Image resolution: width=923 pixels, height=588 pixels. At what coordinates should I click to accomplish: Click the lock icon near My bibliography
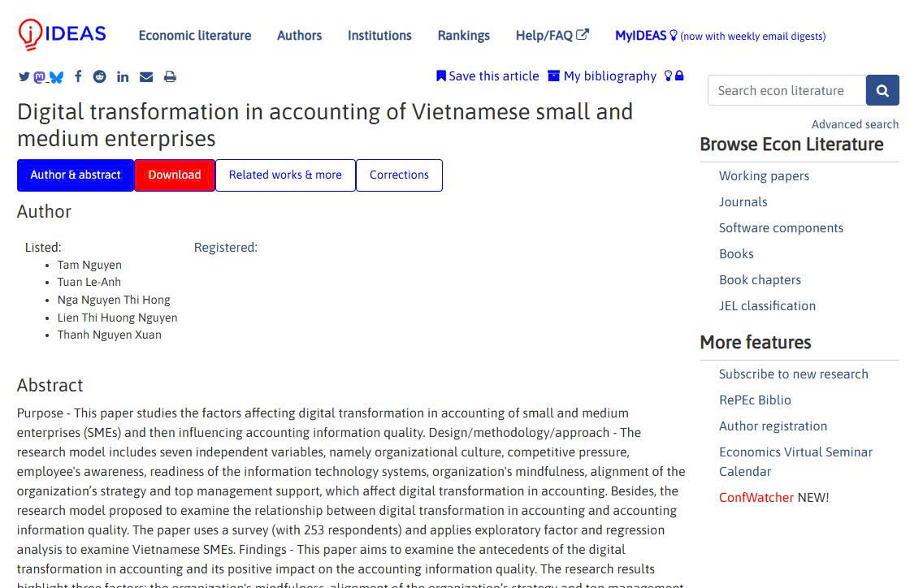click(681, 76)
